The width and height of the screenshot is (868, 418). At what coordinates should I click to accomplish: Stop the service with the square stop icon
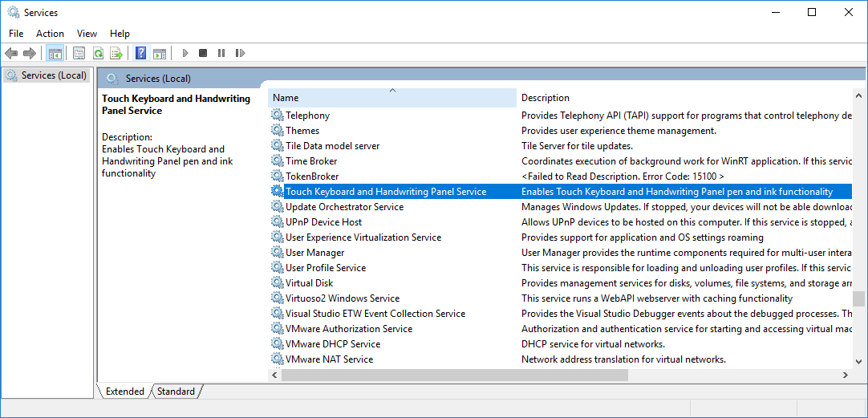tap(203, 53)
